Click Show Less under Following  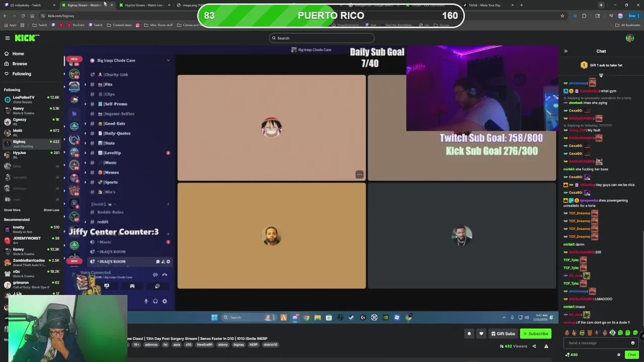(x=51, y=210)
